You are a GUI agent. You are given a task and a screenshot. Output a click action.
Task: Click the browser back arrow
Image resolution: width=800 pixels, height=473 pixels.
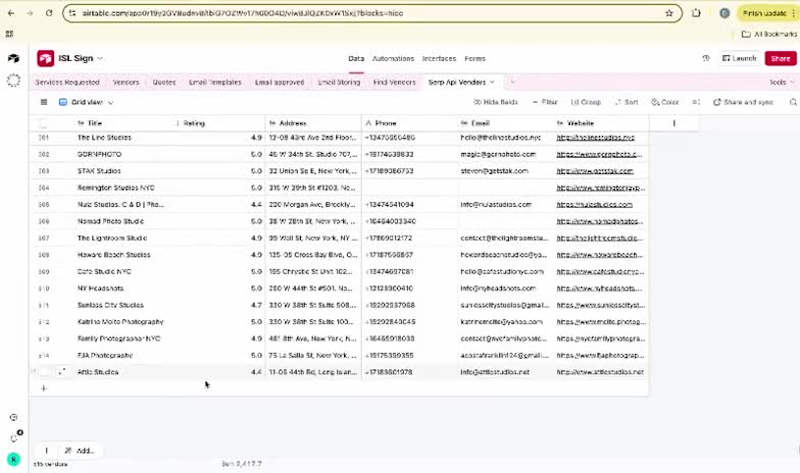coord(11,13)
